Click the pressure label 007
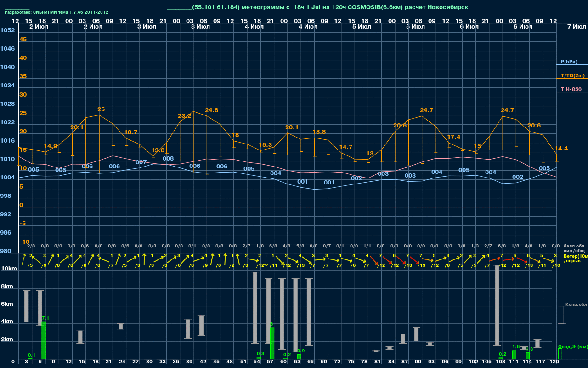The image size is (588, 368). [141, 162]
